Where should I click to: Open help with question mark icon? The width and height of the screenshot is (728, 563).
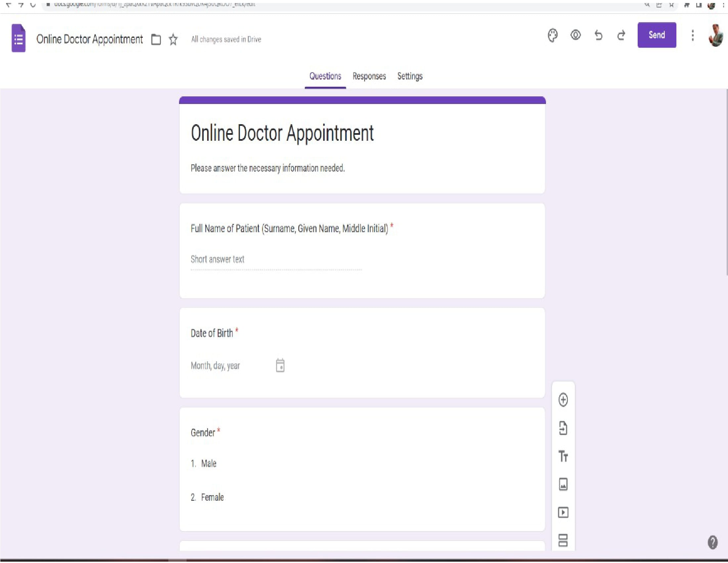pos(712,542)
